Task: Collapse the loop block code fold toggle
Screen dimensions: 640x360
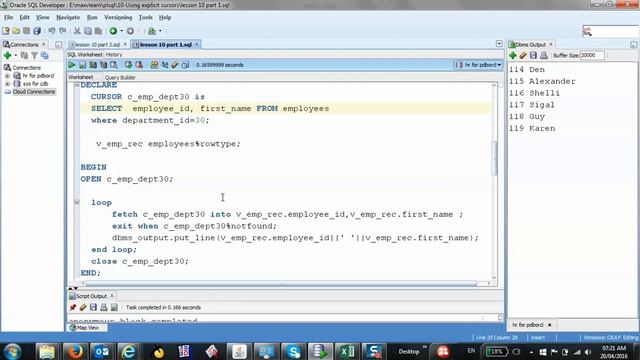Action: click(x=77, y=202)
